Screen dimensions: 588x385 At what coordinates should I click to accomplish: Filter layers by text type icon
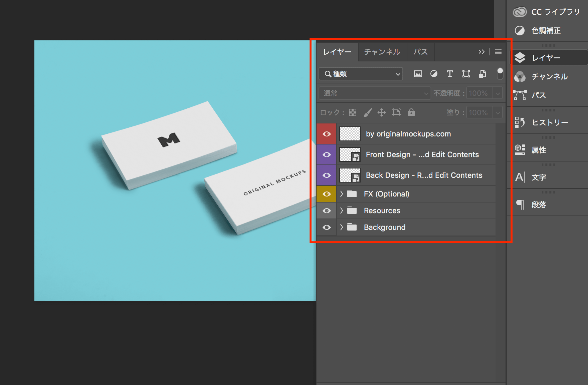[x=450, y=74]
